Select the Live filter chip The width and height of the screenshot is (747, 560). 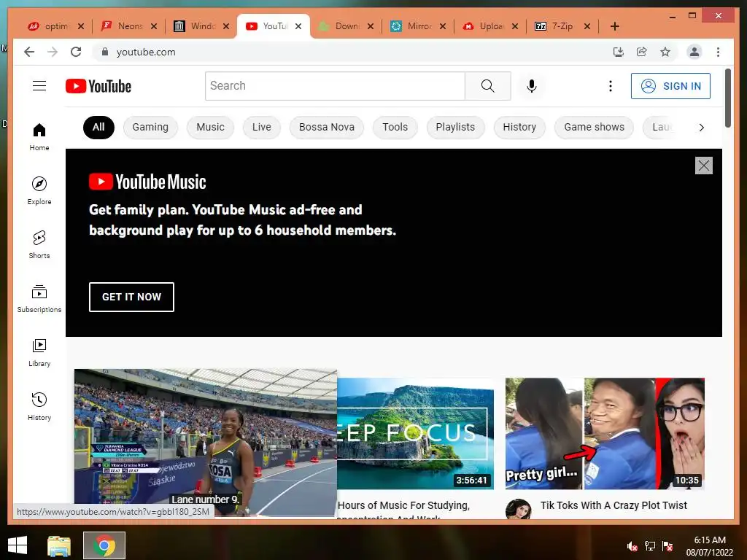262,127
